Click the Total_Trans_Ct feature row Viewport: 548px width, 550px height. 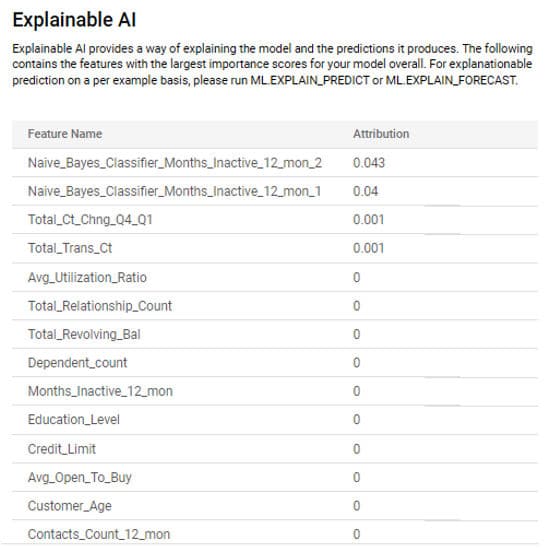pos(275,248)
